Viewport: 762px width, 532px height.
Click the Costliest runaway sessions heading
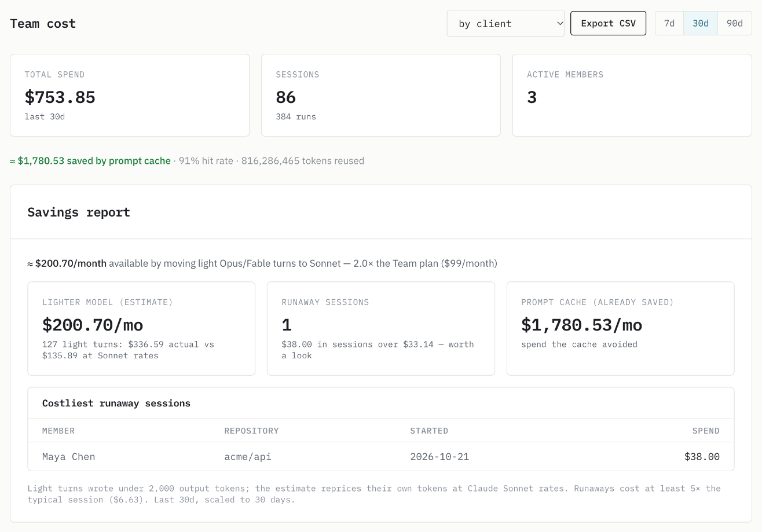click(116, 403)
